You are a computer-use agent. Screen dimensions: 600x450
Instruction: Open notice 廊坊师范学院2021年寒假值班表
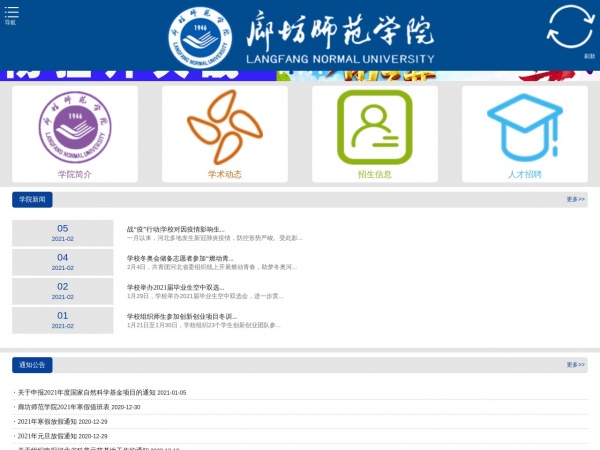click(64, 407)
